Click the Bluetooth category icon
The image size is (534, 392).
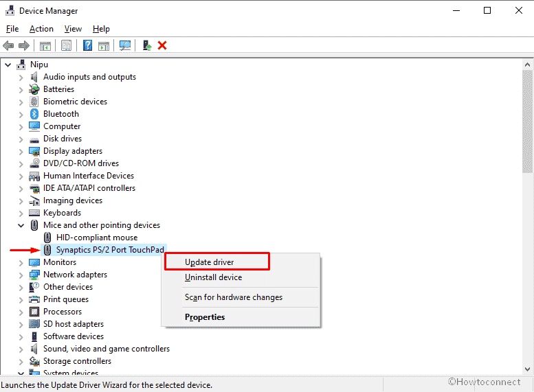(x=34, y=114)
